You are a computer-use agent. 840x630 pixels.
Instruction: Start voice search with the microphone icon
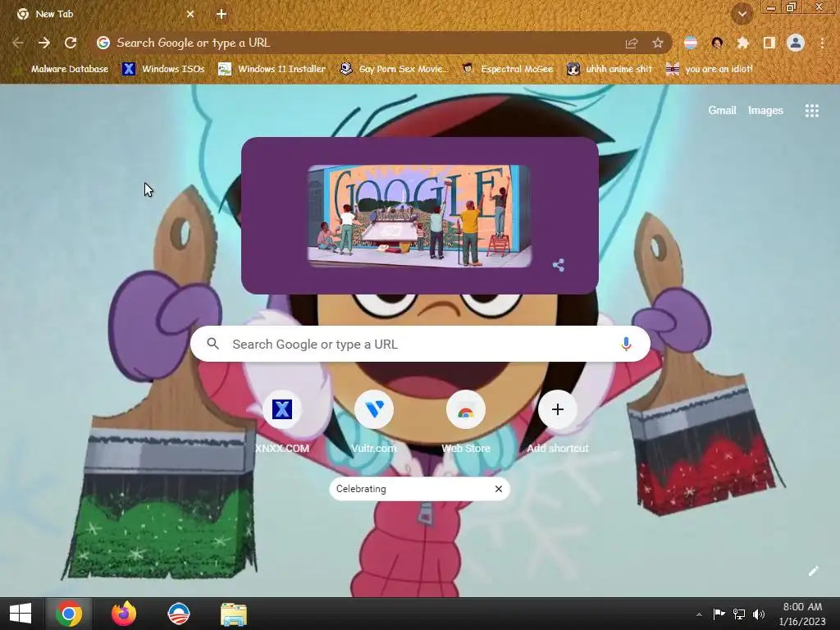click(x=626, y=344)
